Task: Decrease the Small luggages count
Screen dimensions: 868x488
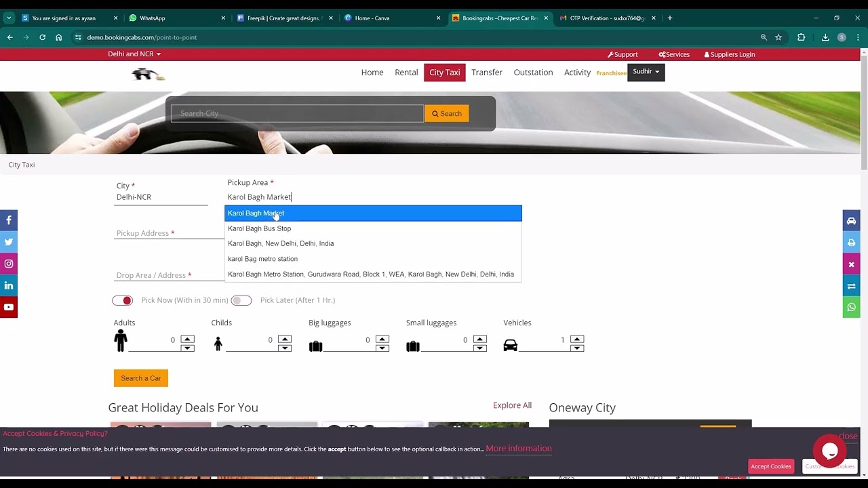Action: (480, 348)
